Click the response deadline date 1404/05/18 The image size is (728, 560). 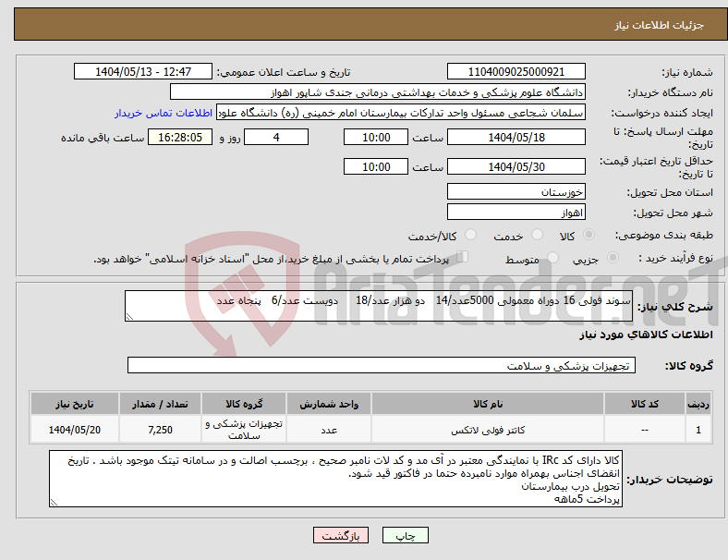click(x=516, y=138)
